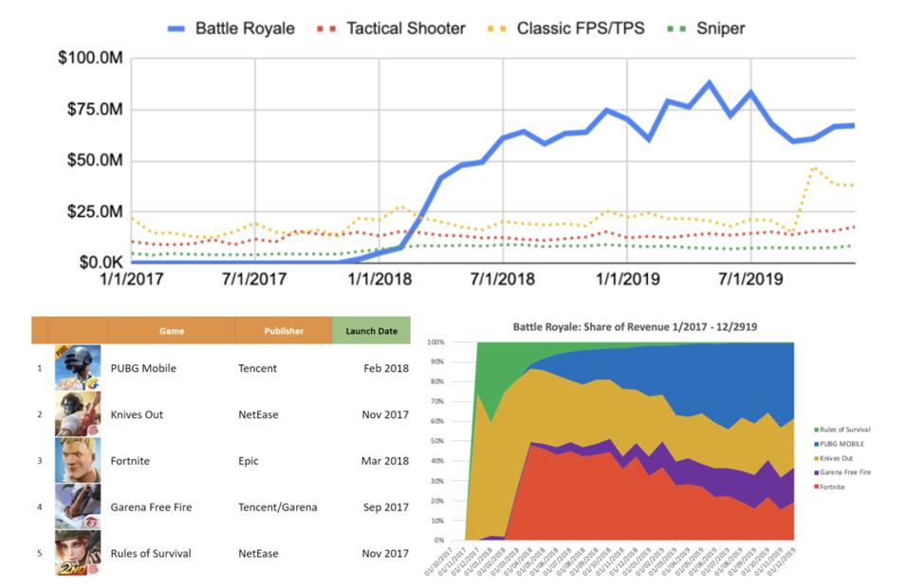Click the Garena Free Fire game name
The image size is (907, 588).
151,507
